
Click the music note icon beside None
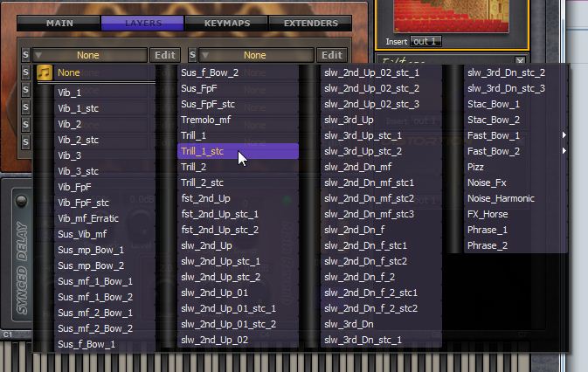(x=45, y=72)
